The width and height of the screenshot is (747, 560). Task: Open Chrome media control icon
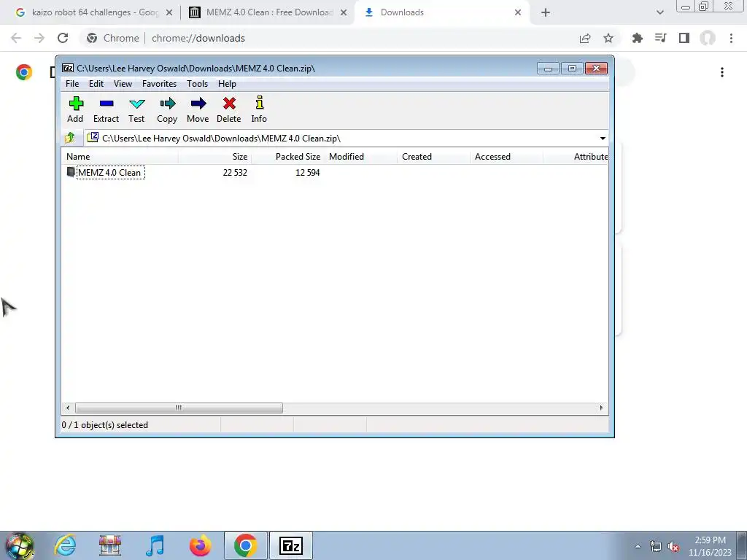point(660,38)
